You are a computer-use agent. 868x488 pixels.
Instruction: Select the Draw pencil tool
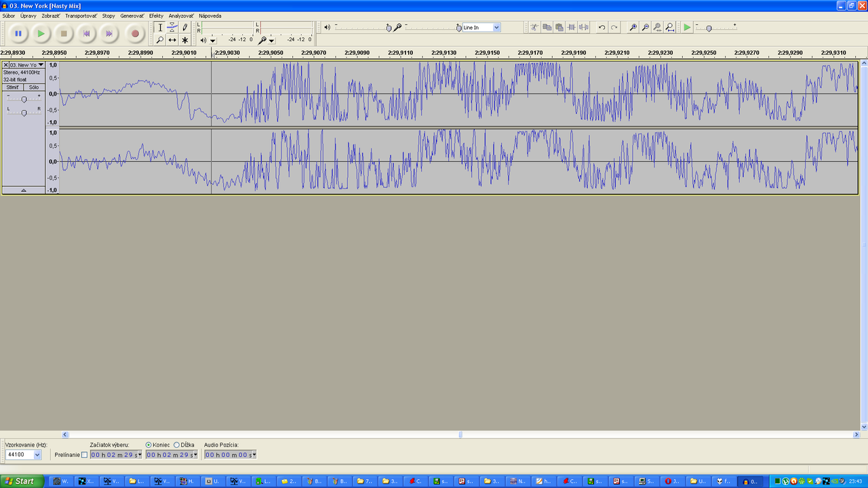click(185, 27)
